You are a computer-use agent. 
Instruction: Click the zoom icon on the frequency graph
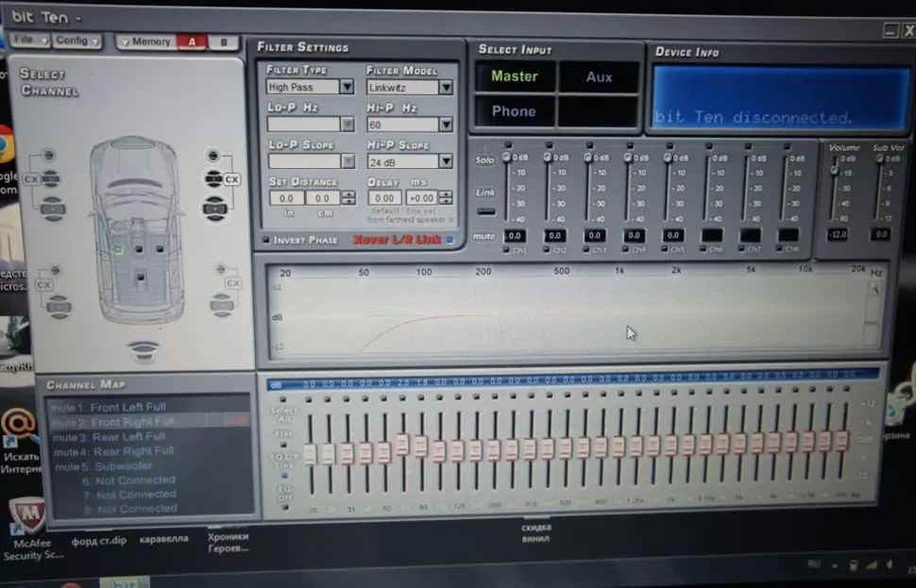click(874, 289)
